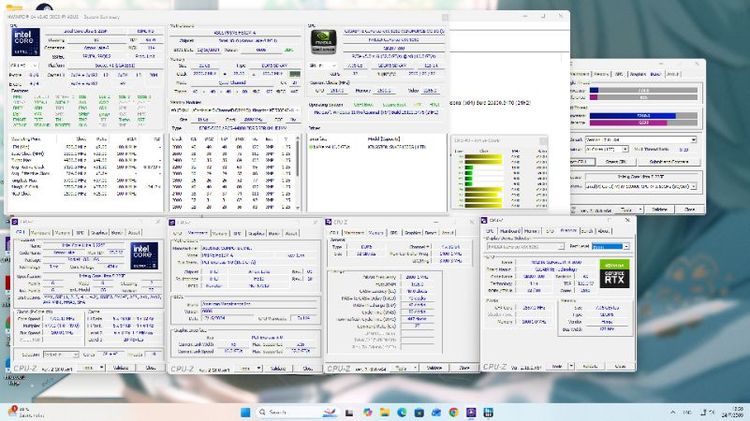Launch Copilot from the taskbar
This screenshot has width=750, height=421.
tap(367, 412)
